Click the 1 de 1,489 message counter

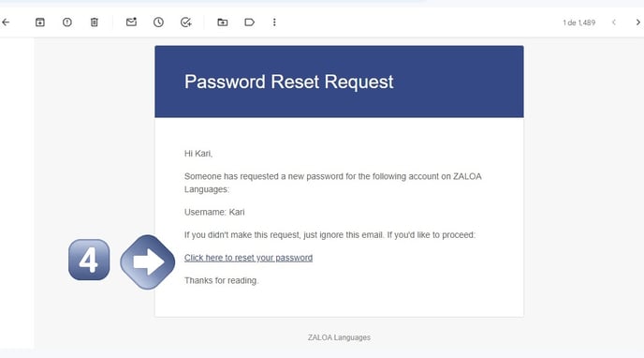point(579,22)
